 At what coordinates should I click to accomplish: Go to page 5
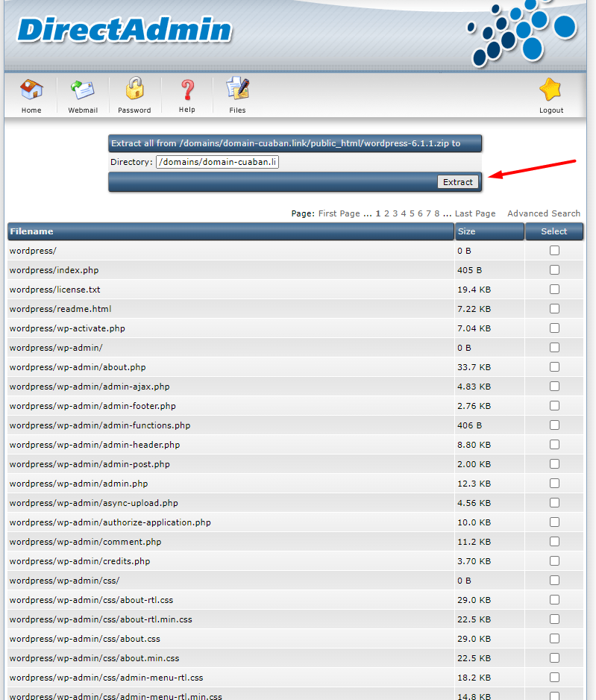tap(412, 213)
